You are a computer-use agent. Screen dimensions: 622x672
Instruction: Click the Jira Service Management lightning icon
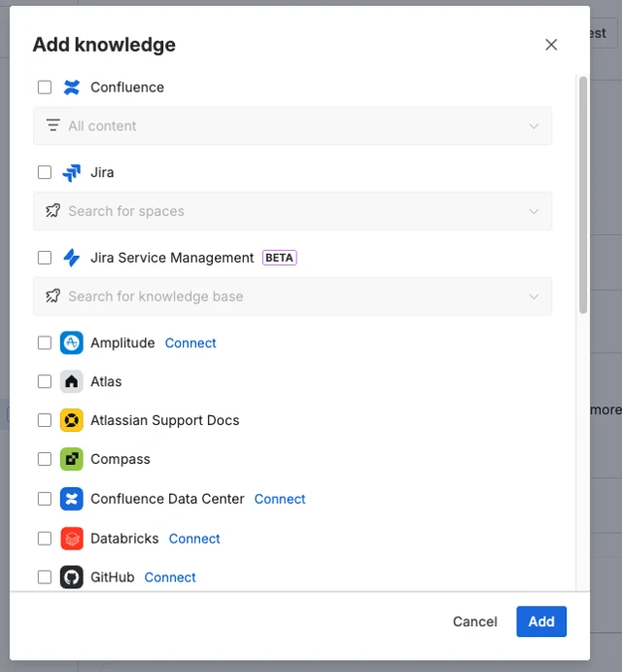(72, 258)
